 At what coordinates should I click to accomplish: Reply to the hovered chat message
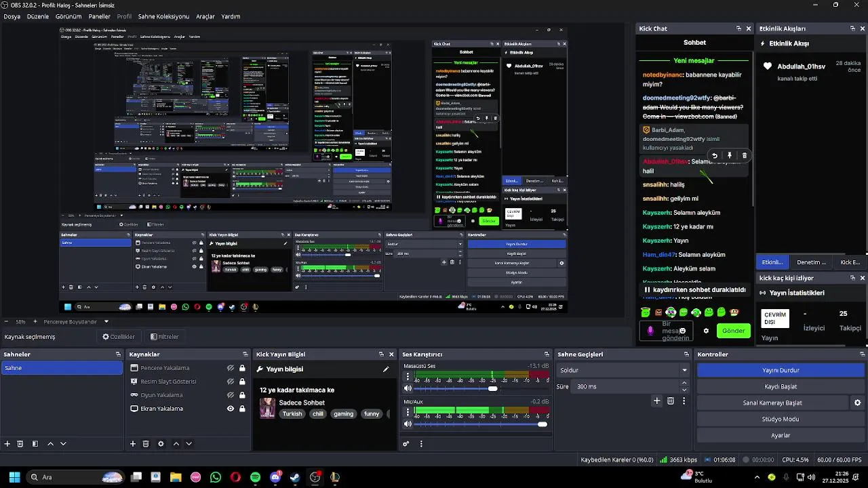tap(715, 155)
